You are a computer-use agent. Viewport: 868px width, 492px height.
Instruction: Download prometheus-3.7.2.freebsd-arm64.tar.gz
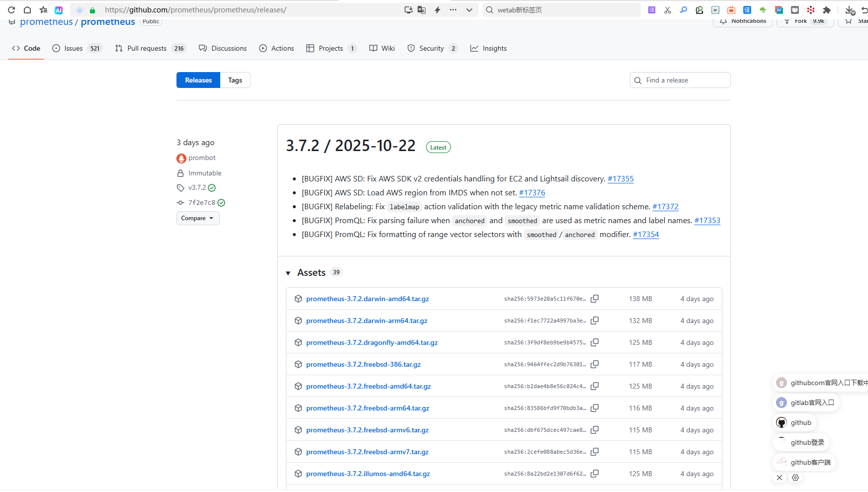point(368,408)
